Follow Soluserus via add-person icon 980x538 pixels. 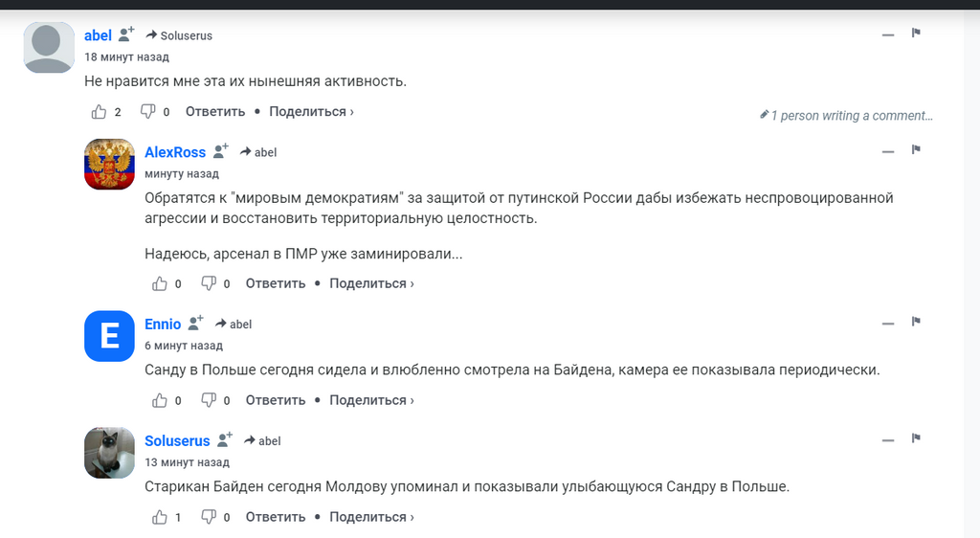tap(226, 440)
